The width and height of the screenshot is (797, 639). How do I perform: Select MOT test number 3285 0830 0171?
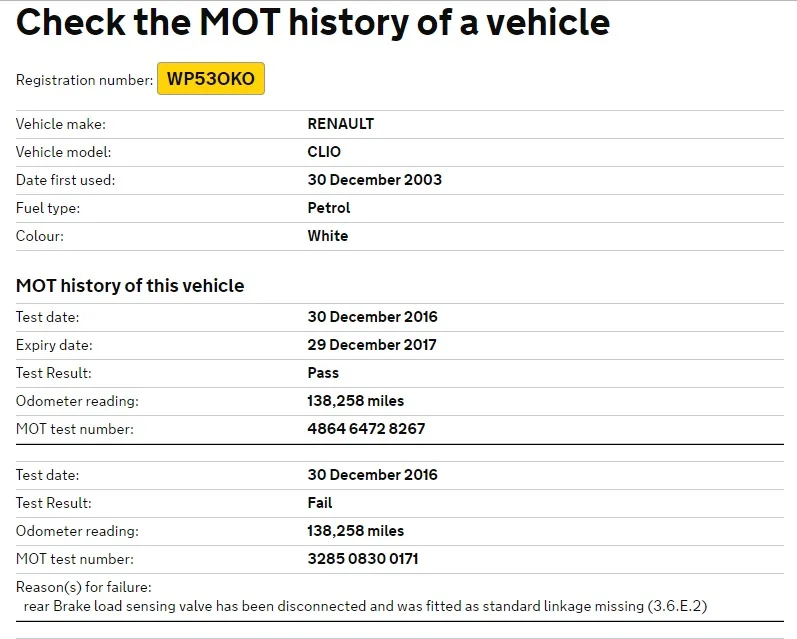click(x=363, y=559)
